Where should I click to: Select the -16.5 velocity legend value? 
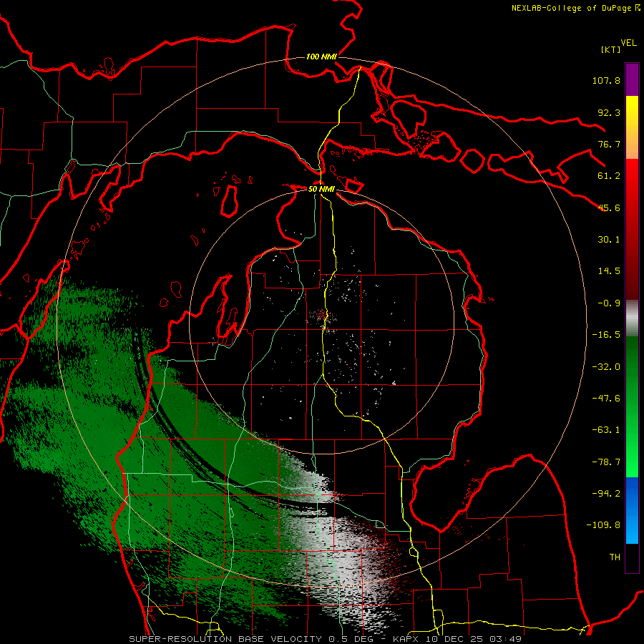tap(606, 335)
